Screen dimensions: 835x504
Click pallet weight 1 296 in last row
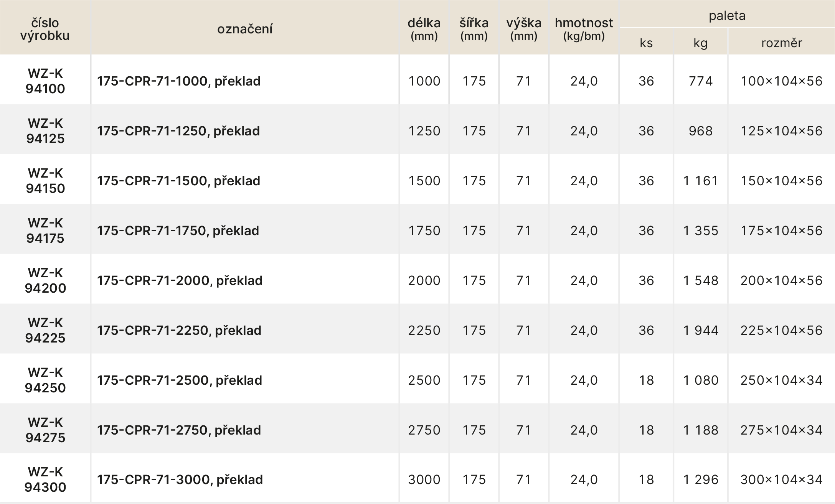click(701, 480)
